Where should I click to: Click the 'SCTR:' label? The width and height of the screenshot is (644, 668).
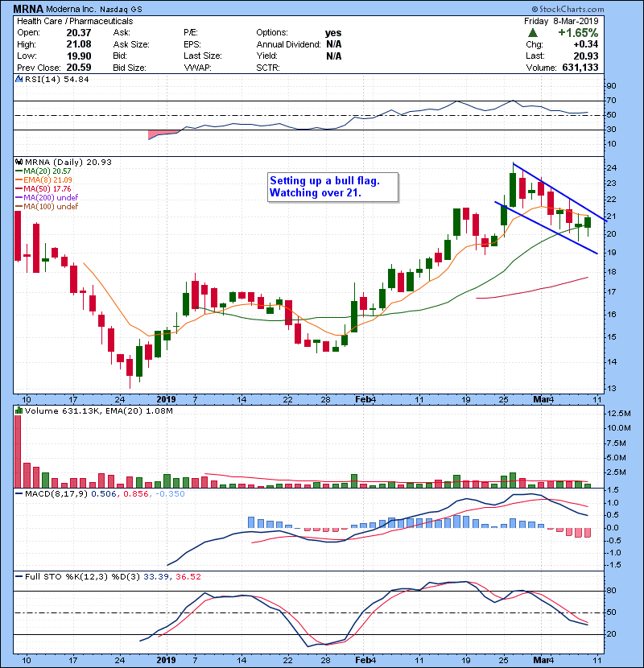pyautogui.click(x=268, y=68)
